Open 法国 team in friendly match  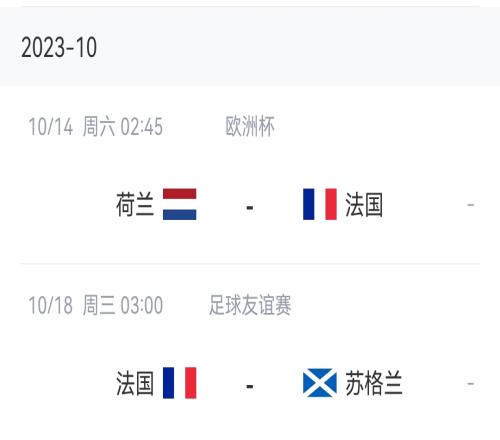(135, 383)
